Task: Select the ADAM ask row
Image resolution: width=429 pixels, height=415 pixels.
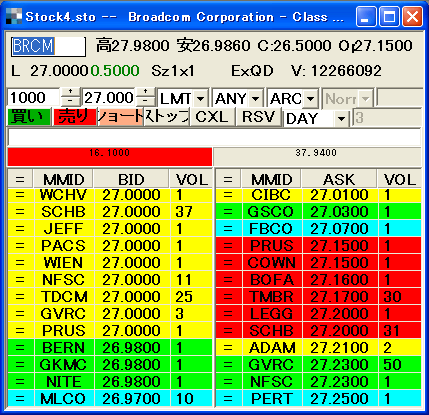Action: [318, 347]
